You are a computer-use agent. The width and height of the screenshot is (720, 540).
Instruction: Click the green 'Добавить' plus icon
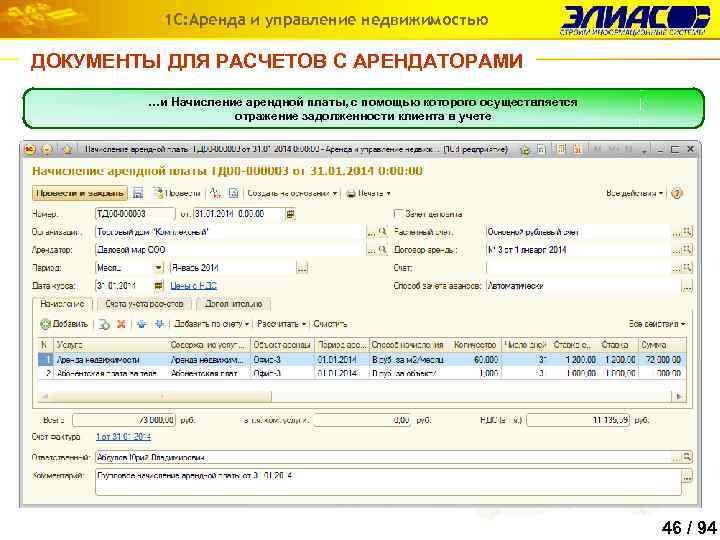coord(45,324)
